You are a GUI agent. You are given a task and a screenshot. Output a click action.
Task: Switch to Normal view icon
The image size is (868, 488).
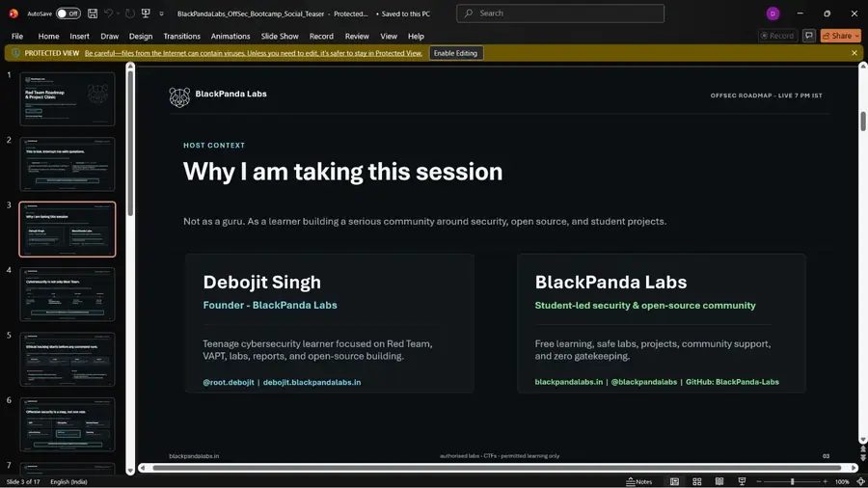point(674,482)
